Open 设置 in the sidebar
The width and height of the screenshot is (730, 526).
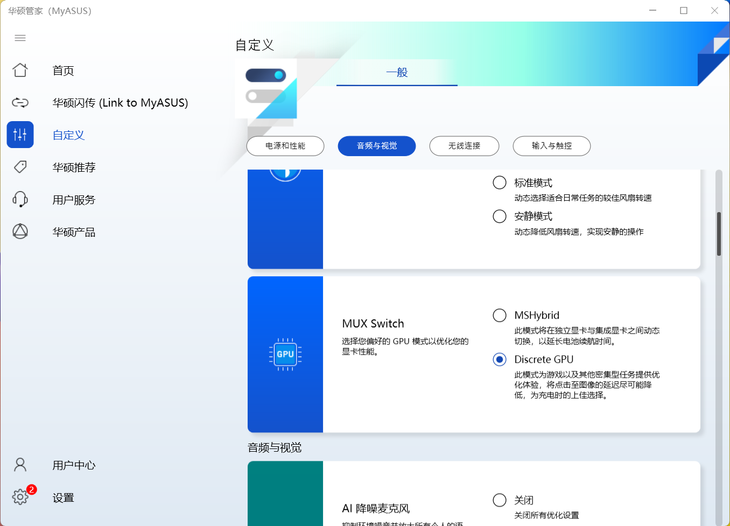coord(63,498)
